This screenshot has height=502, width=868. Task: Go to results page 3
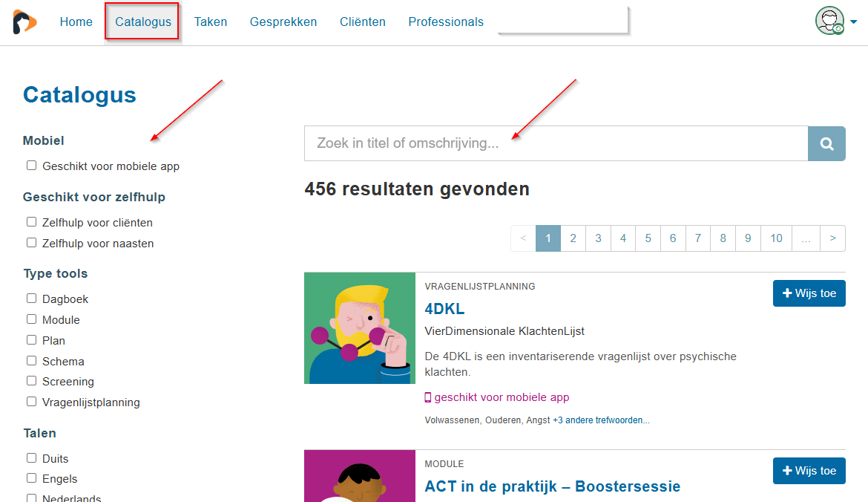click(x=599, y=238)
